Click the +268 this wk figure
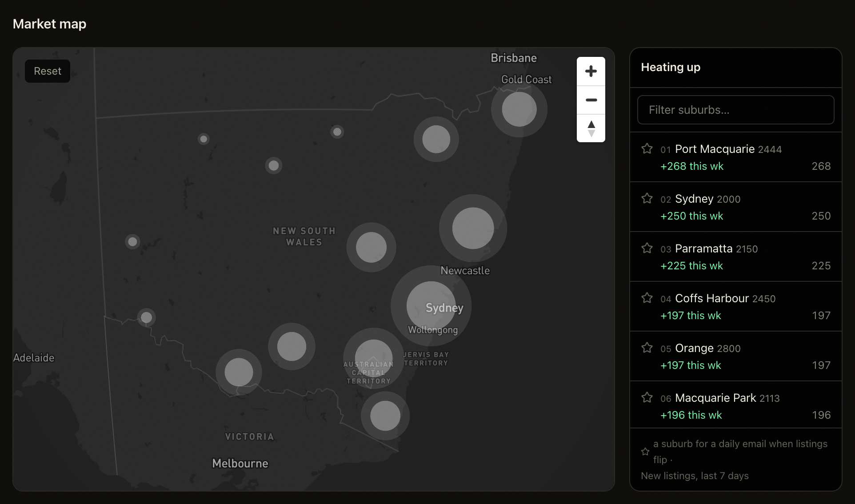 [x=692, y=166]
